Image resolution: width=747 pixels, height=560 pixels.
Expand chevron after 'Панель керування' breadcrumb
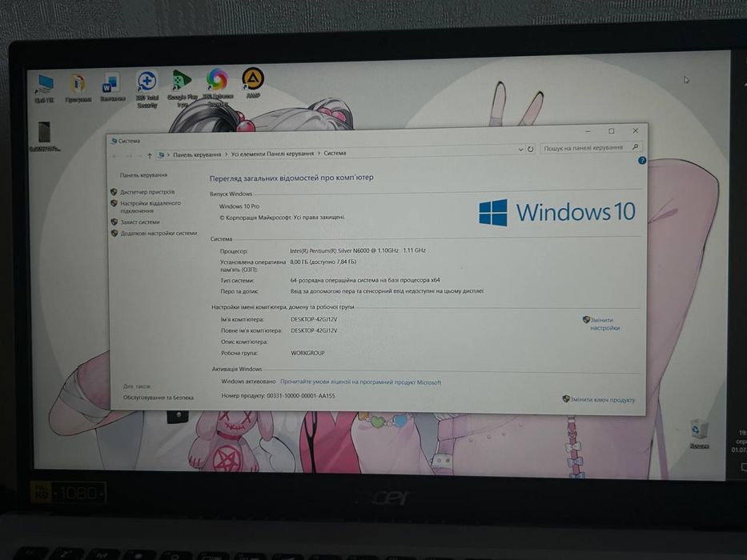coord(227,154)
